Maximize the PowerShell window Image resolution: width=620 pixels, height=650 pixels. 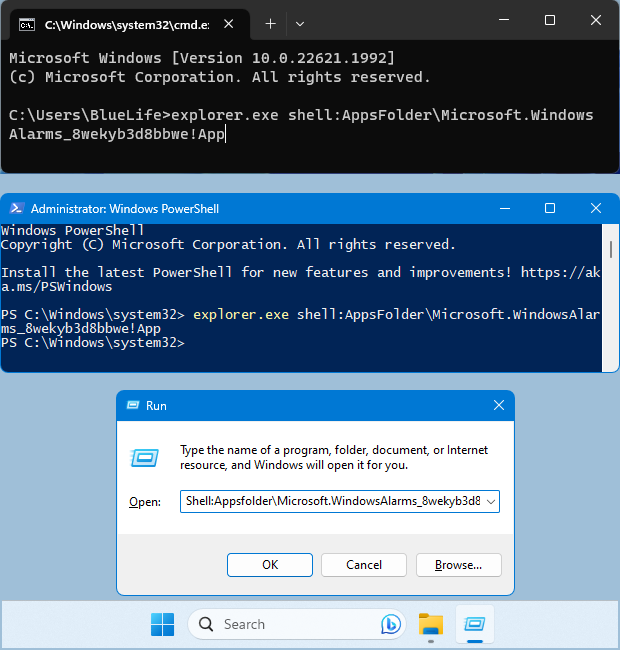click(x=550, y=208)
